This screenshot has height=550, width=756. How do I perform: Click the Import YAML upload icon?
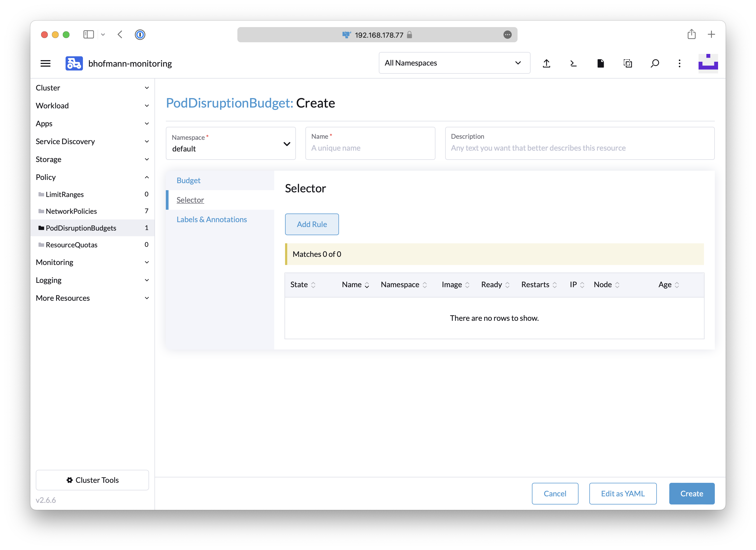point(546,63)
